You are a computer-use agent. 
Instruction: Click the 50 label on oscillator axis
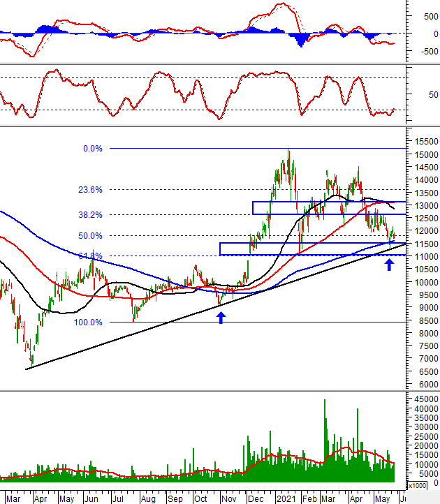point(433,94)
